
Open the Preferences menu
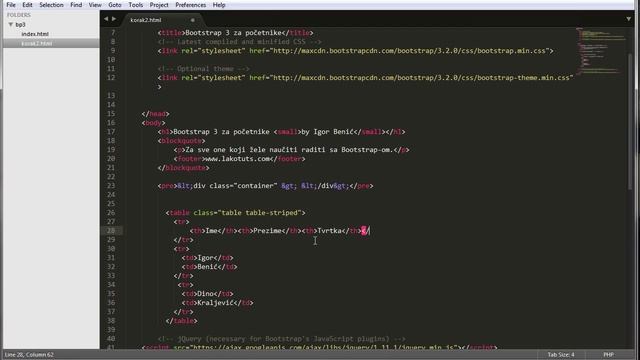coord(191,5)
